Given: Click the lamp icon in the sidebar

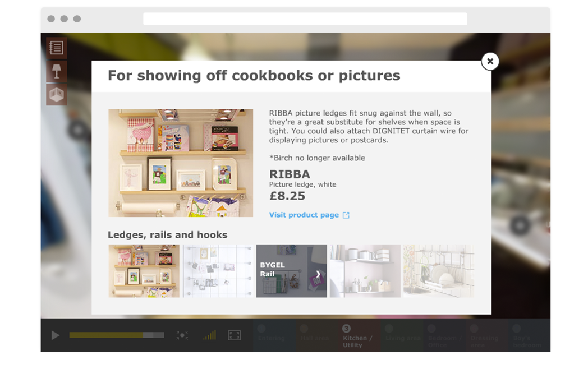Looking at the screenshot, I should (57, 71).
